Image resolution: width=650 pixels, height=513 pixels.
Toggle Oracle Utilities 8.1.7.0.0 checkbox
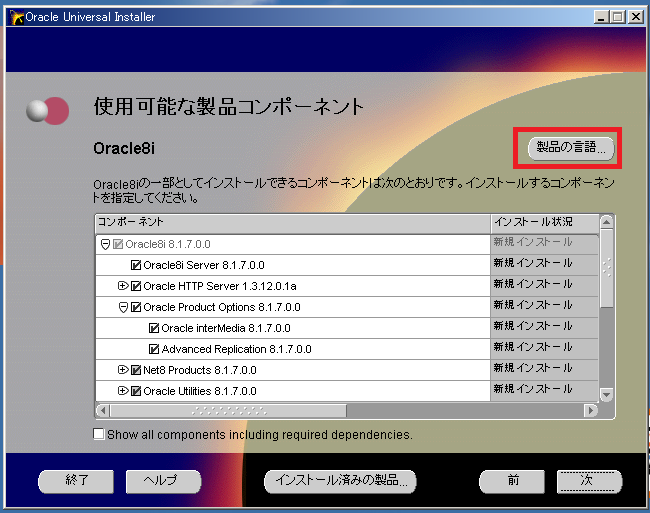tap(136, 391)
